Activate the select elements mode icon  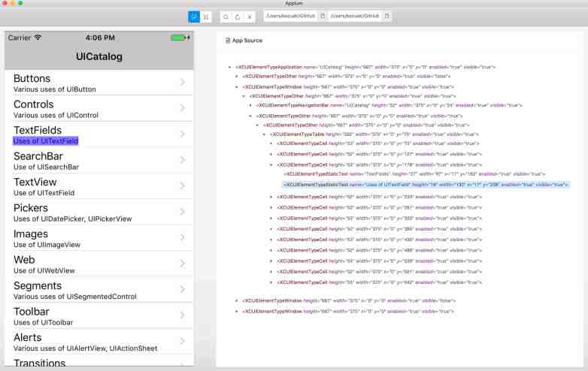coord(194,17)
